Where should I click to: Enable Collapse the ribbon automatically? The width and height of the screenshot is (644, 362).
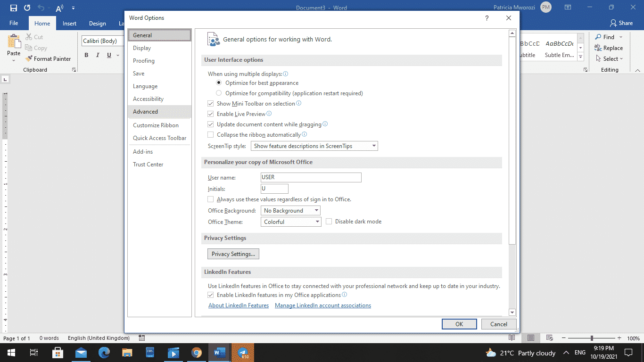(210, 134)
